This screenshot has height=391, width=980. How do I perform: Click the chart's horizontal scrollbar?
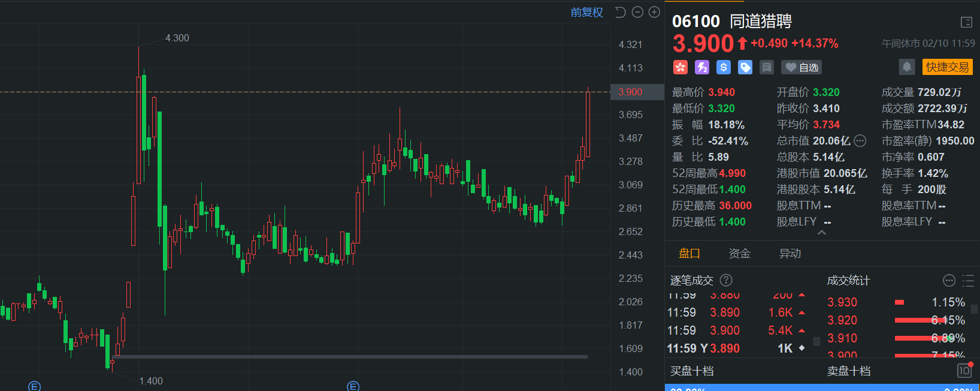click(349, 357)
